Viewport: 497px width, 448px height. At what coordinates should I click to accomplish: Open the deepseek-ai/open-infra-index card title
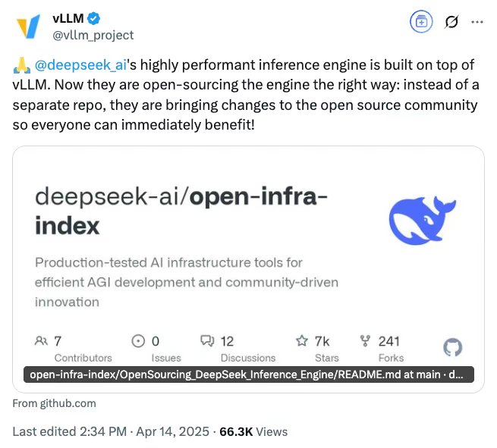(181, 211)
